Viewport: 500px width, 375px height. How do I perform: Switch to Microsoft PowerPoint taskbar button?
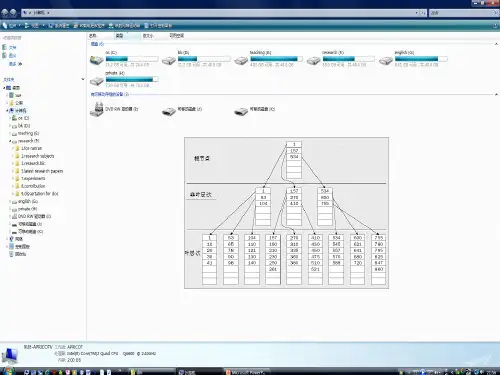pyautogui.click(x=247, y=372)
